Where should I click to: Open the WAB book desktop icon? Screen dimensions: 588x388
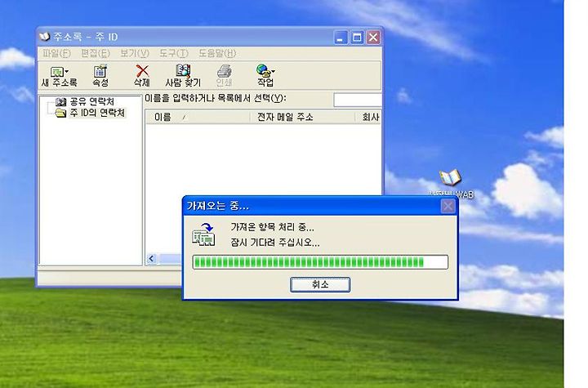point(450,177)
